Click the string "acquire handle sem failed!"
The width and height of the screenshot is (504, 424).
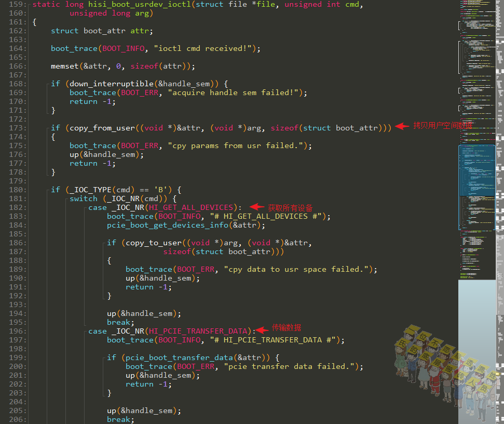point(233,92)
